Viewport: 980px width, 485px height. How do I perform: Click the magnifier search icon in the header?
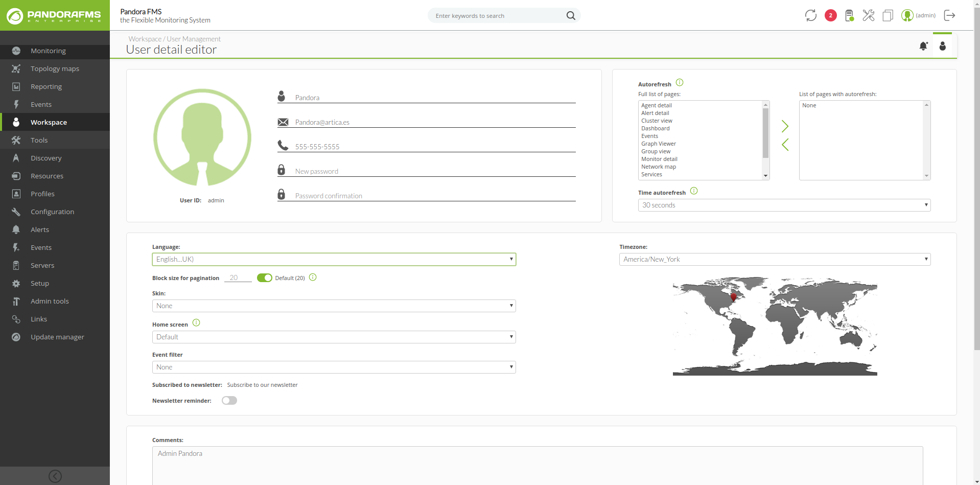click(571, 16)
